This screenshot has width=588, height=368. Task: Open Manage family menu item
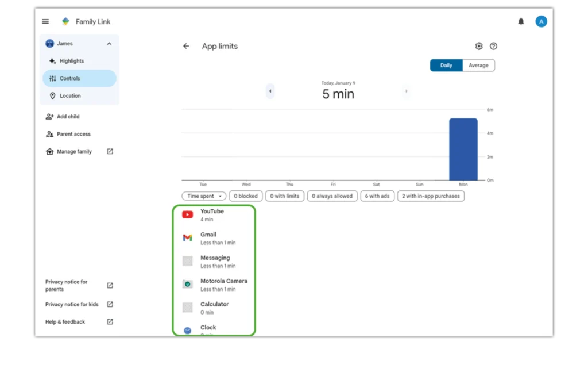[74, 151]
